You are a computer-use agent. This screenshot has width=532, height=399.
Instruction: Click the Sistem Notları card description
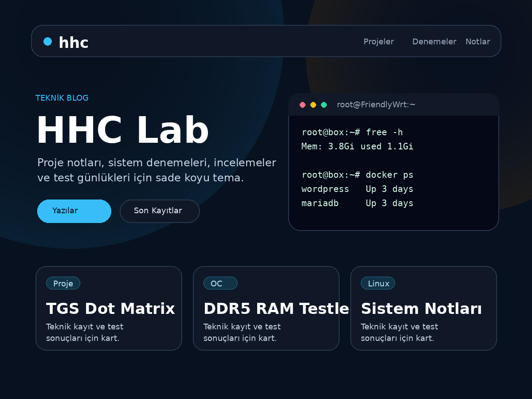pyautogui.click(x=399, y=332)
